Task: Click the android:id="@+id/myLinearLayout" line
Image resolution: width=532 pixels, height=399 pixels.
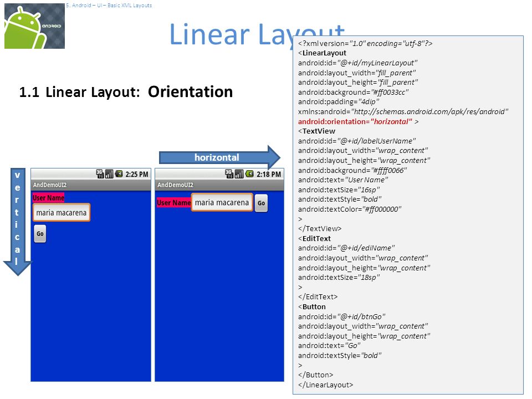Action: pyautogui.click(x=357, y=63)
